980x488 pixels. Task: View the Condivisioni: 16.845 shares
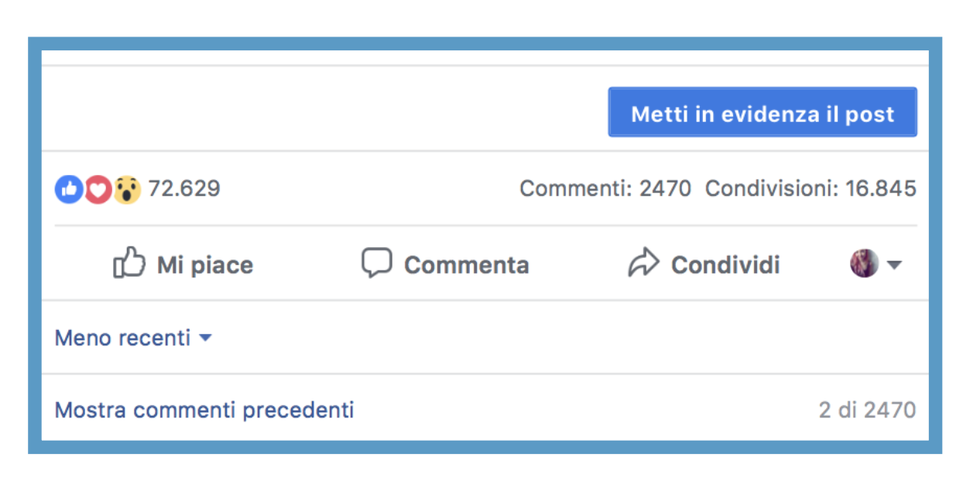(810, 188)
